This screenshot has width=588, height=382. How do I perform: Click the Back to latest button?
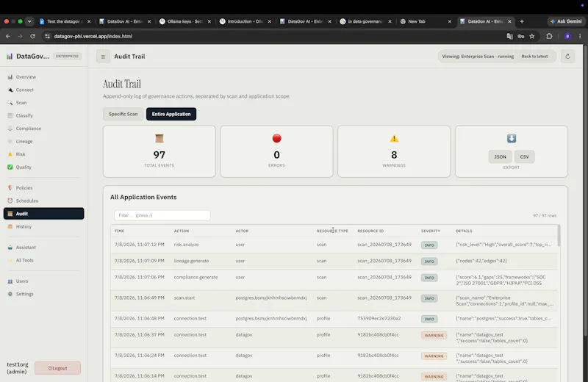coord(534,57)
